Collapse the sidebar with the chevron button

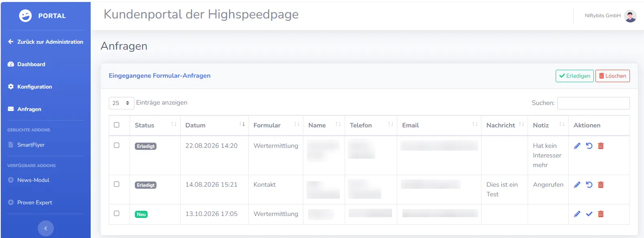pyautogui.click(x=46, y=228)
